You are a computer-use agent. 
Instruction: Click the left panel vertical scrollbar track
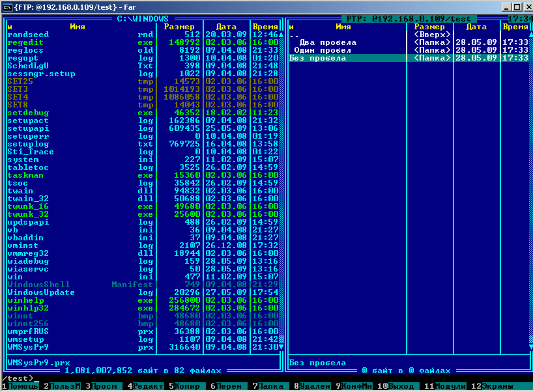pyautogui.click(x=281, y=190)
